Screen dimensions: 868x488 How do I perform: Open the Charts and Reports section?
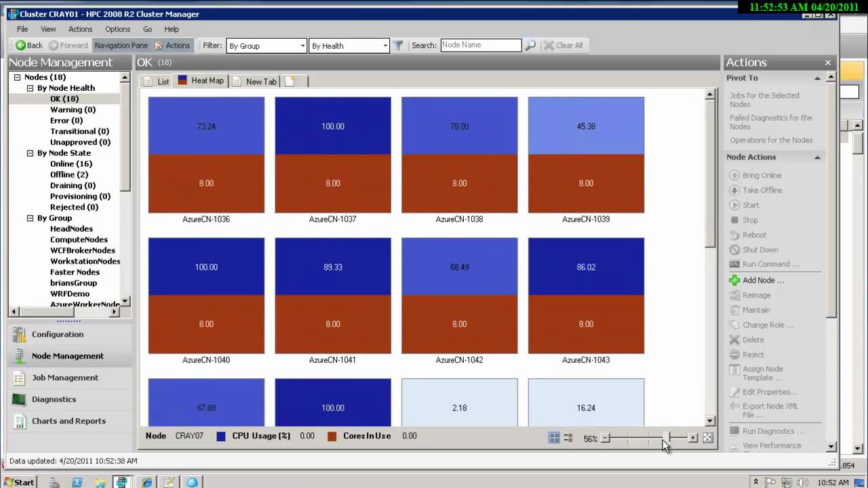coord(70,421)
